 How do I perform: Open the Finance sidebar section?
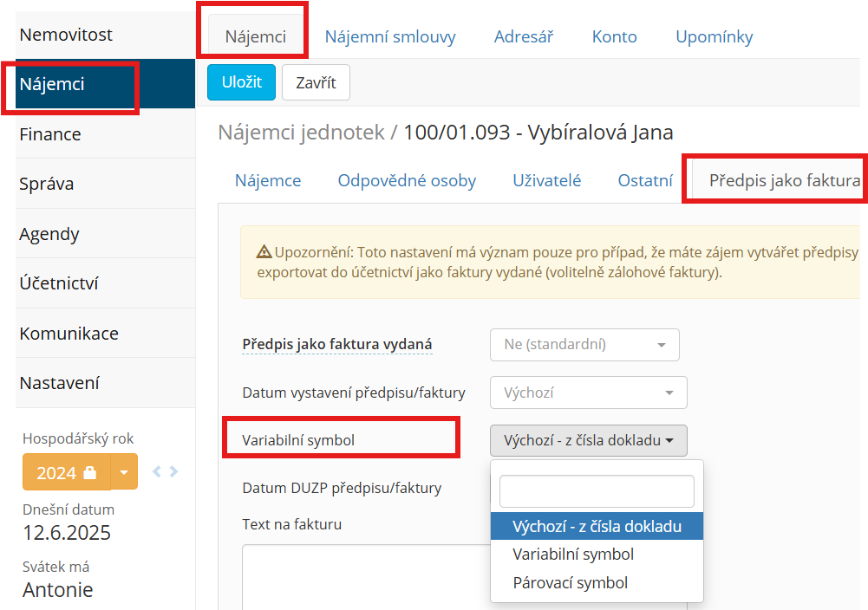pos(105,133)
